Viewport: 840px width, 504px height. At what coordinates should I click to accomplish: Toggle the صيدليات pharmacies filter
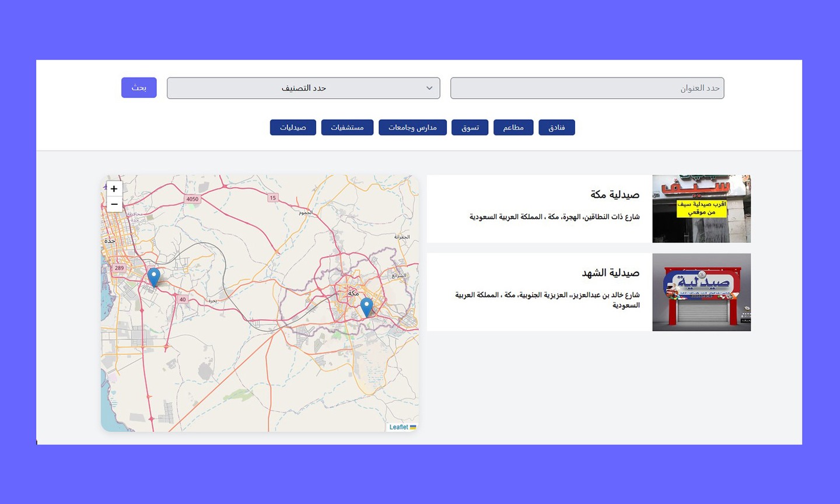coord(292,127)
